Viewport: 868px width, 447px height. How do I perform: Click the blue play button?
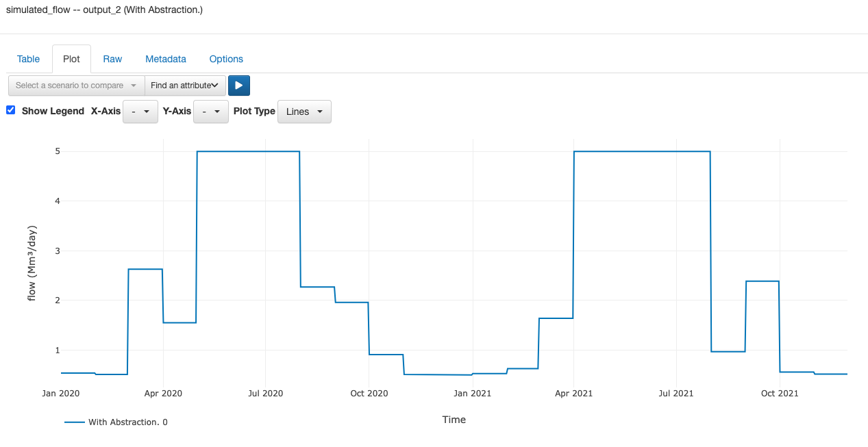239,86
